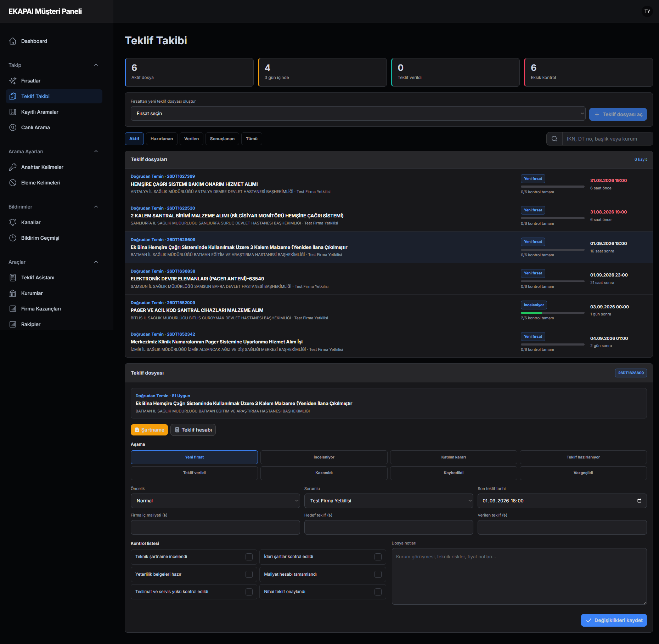Collapse the Takip sidebar section
659x644 pixels.
coord(96,65)
